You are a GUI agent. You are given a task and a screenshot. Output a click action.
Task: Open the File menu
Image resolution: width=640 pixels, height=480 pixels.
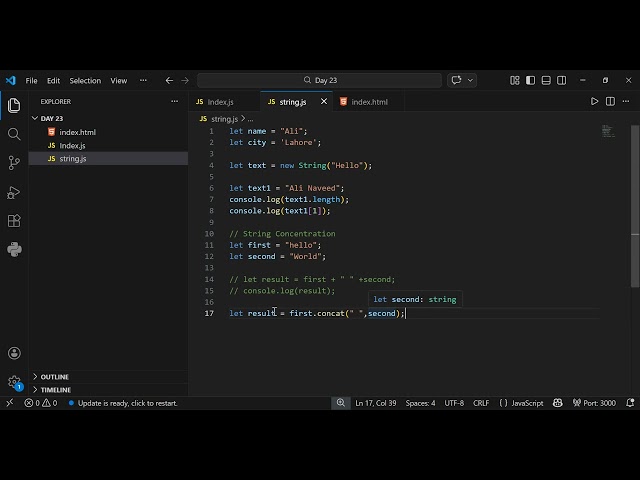tap(31, 80)
